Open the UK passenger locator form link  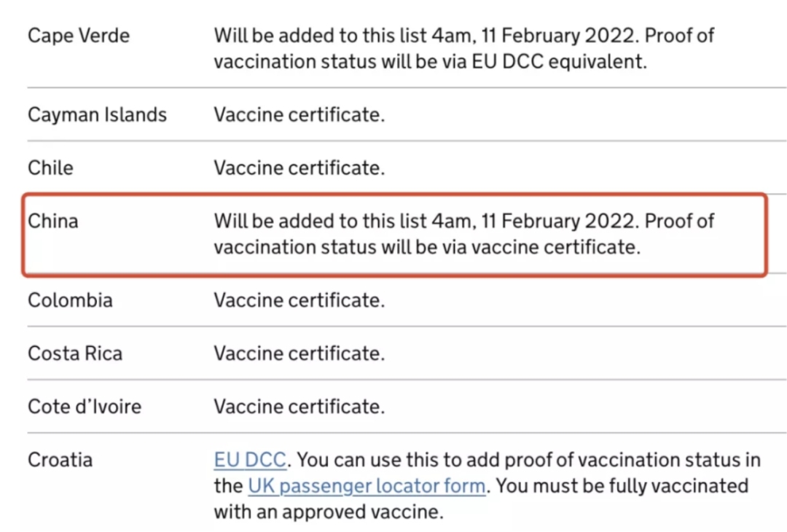[x=367, y=486]
